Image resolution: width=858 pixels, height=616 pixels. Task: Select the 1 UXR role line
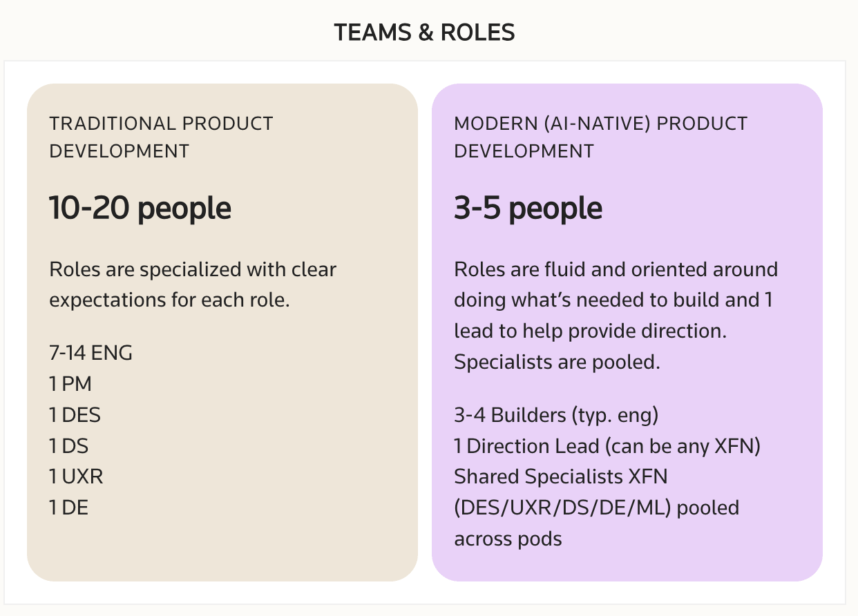[76, 477]
